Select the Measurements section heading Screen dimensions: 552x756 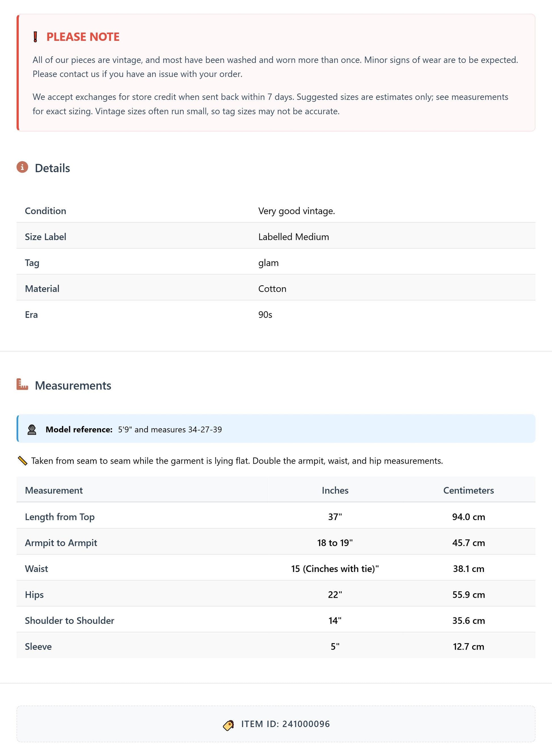73,386
